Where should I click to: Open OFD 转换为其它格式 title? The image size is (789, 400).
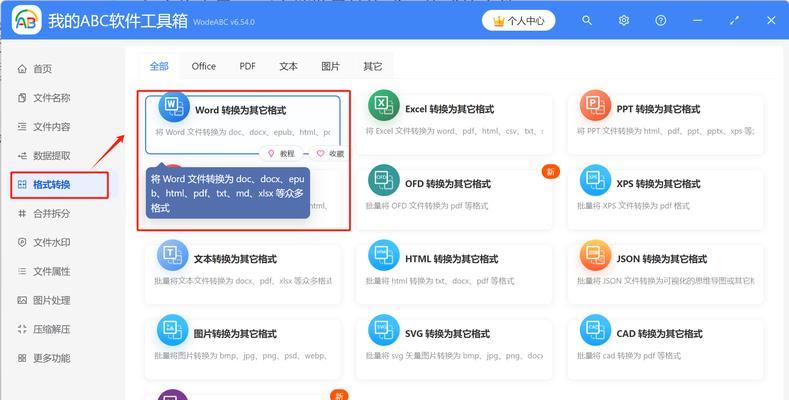448,184
